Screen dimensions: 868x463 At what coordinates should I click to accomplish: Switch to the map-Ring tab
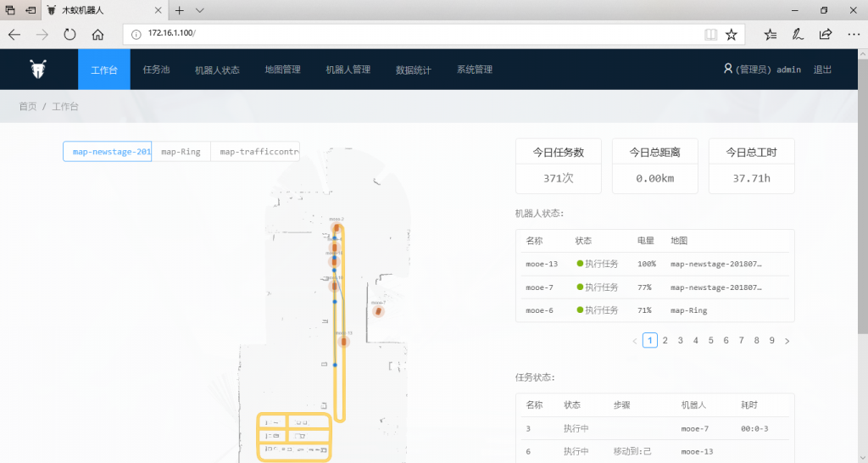tap(181, 152)
